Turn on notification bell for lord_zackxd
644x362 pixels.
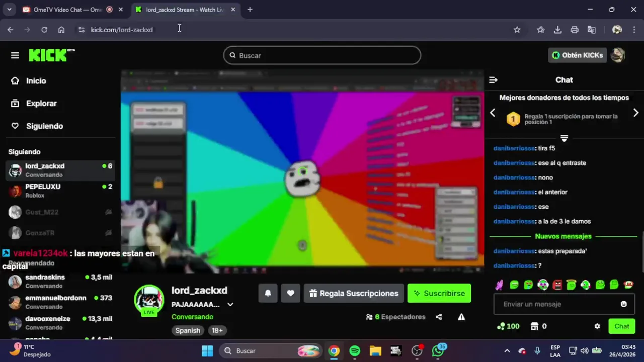[268, 294]
